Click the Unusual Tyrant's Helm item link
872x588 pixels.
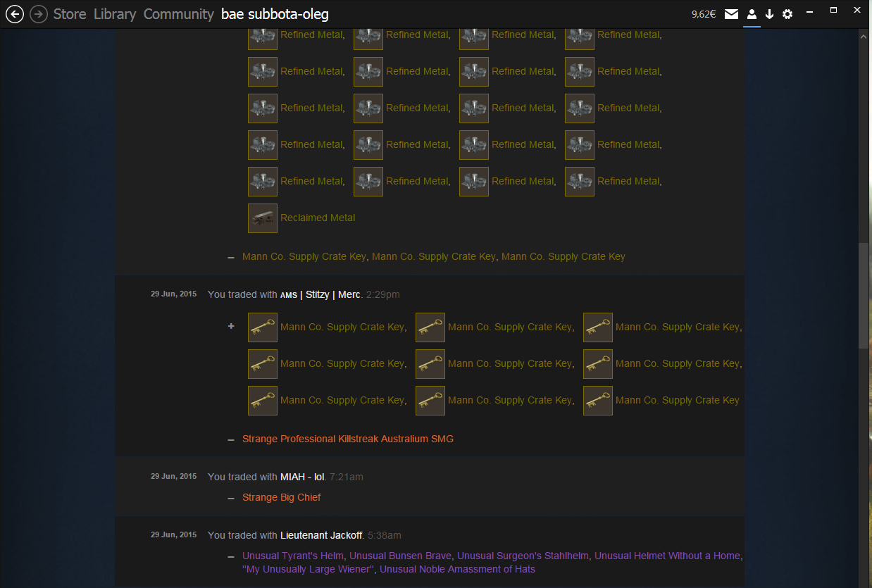click(x=293, y=556)
